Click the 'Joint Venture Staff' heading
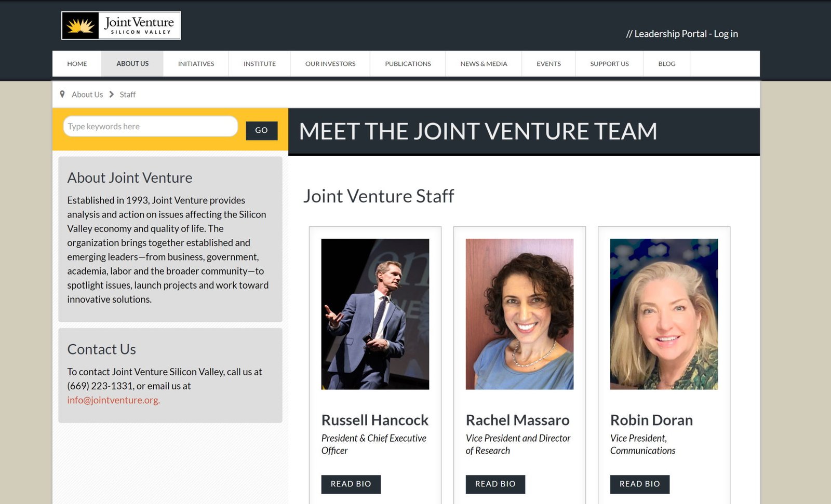The image size is (831, 504). coord(379,196)
